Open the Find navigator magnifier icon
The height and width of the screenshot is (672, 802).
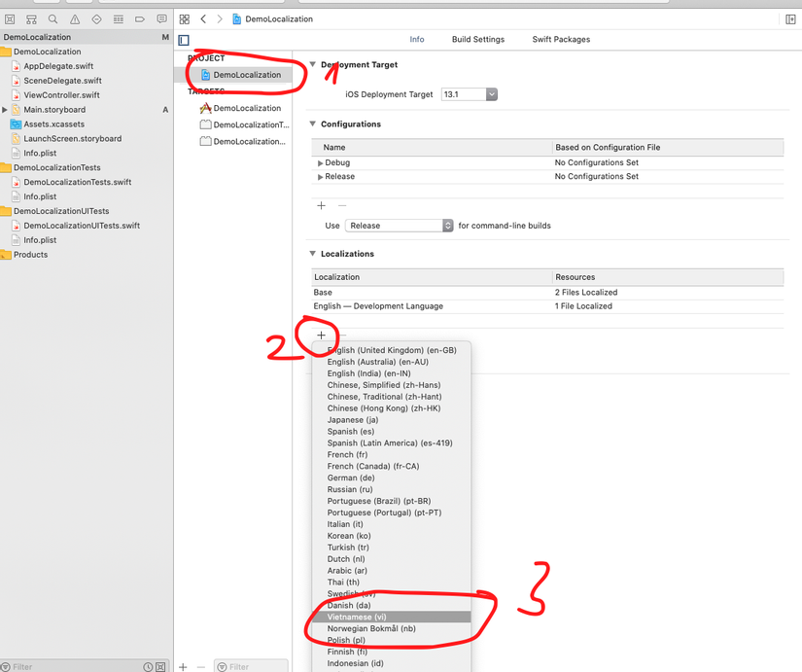tap(52, 19)
